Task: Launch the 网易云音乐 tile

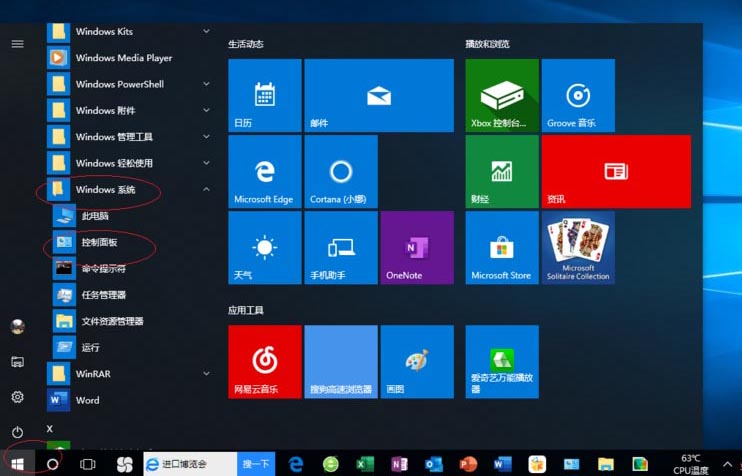Action: point(265,361)
